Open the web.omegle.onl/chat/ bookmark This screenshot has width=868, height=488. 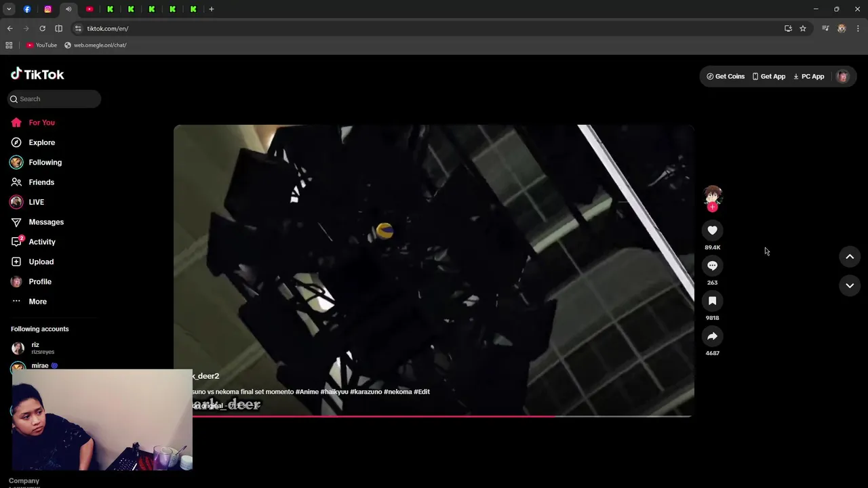[96, 45]
